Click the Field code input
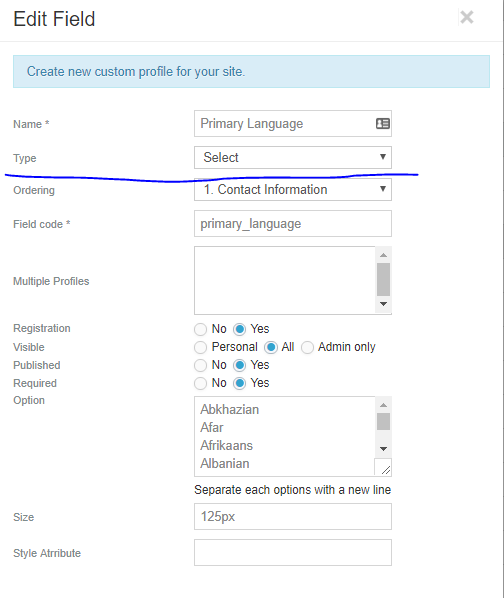Screen dimensions: 504x598 [x=293, y=223]
